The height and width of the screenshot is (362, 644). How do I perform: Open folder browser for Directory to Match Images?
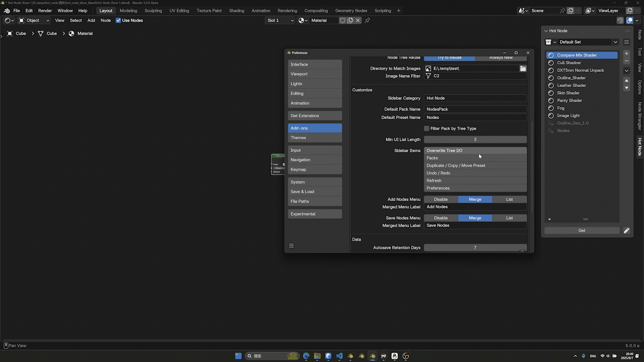point(523,68)
